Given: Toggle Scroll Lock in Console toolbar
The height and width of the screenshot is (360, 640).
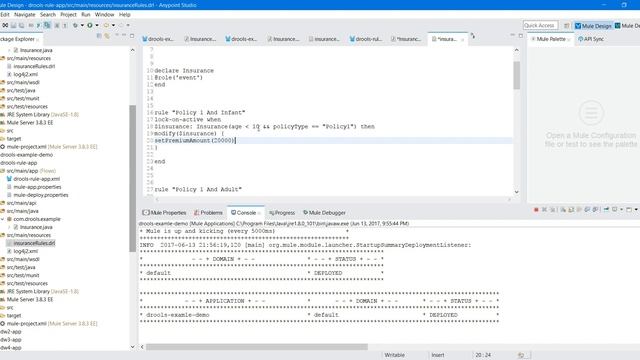Looking at the screenshot, I should coord(571,209).
